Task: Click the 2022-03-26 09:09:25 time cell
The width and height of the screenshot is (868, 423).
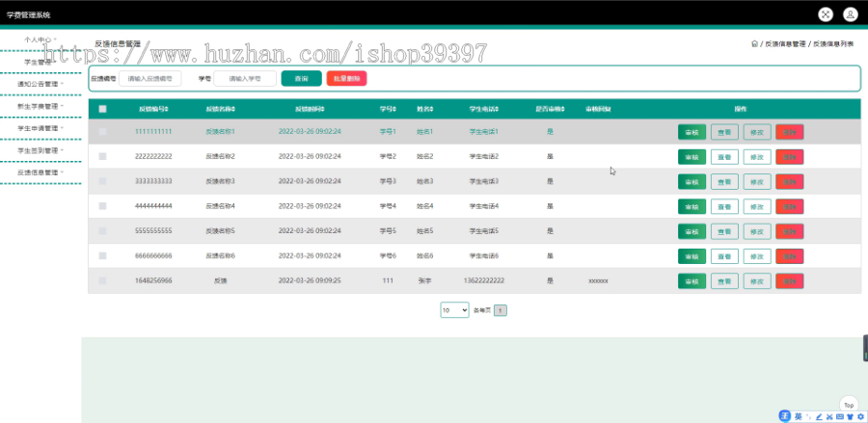Action: [310, 280]
